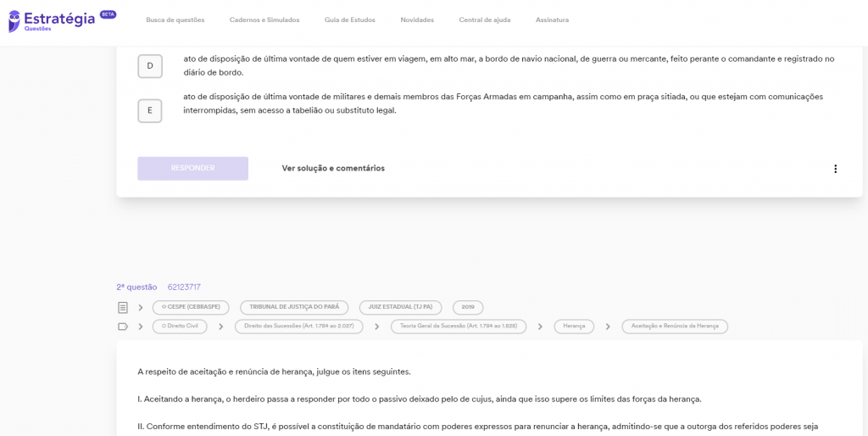The height and width of the screenshot is (436, 868).
Task: Select answer option E
Action: [150, 110]
